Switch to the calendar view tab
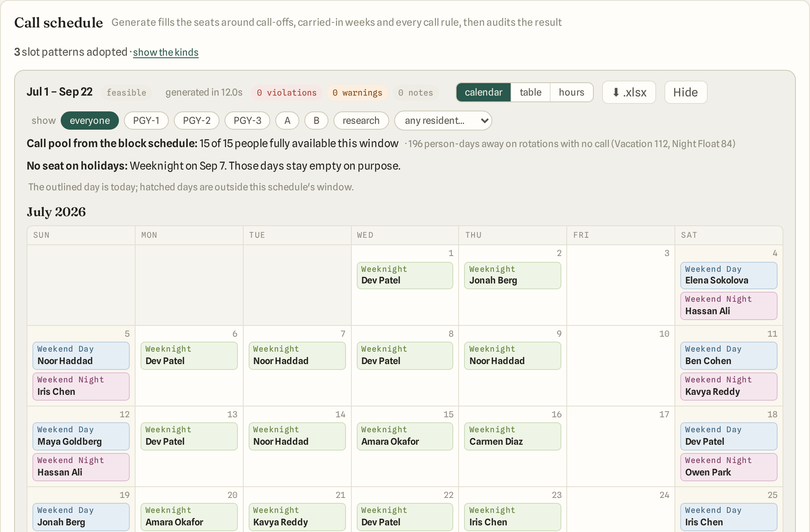This screenshot has height=532, width=810. (484, 92)
